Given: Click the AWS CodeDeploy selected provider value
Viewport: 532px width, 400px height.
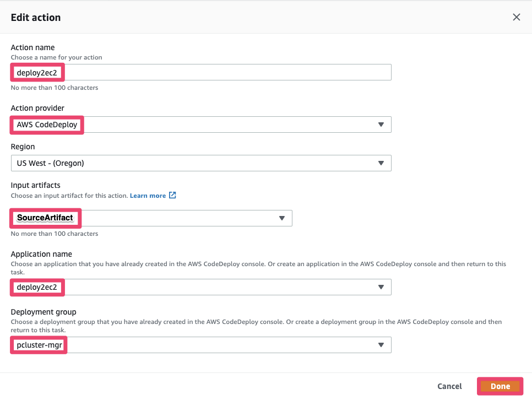Looking at the screenshot, I should click(47, 125).
